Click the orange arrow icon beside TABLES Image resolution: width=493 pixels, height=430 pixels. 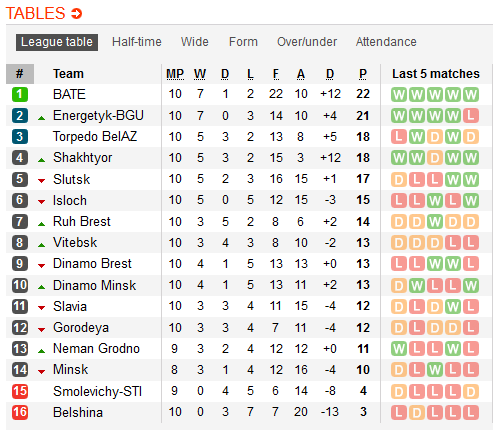pos(76,14)
